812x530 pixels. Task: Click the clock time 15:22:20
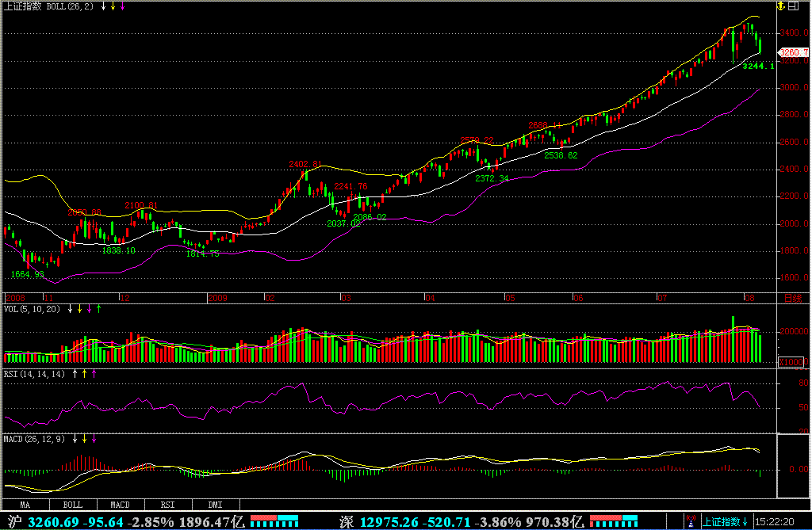775,521
